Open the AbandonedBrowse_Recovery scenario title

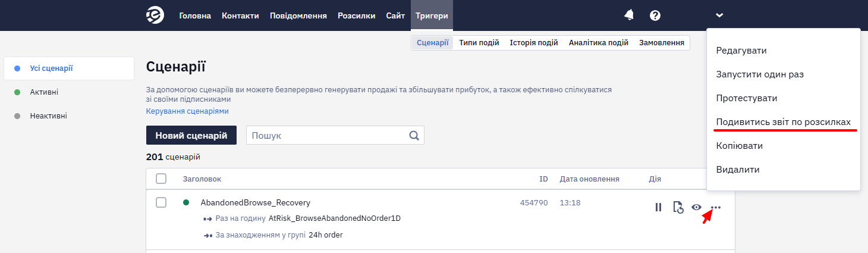(x=256, y=202)
